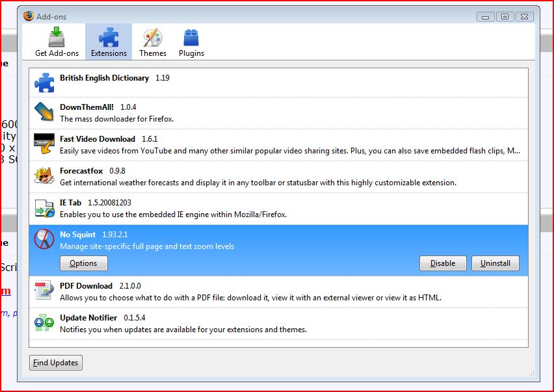Click 'Enables you to use the embedded IE engine' text

point(173,215)
